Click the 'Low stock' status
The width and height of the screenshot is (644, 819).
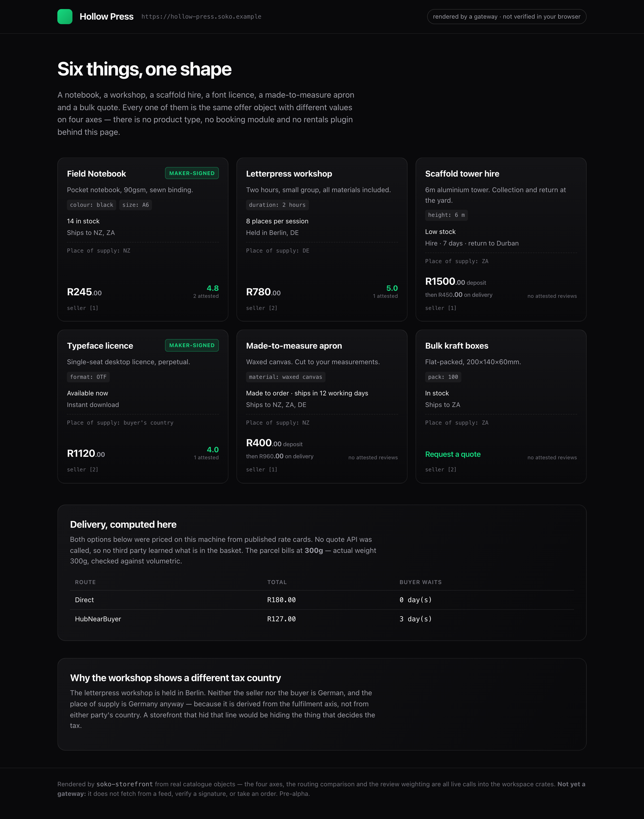(x=440, y=231)
